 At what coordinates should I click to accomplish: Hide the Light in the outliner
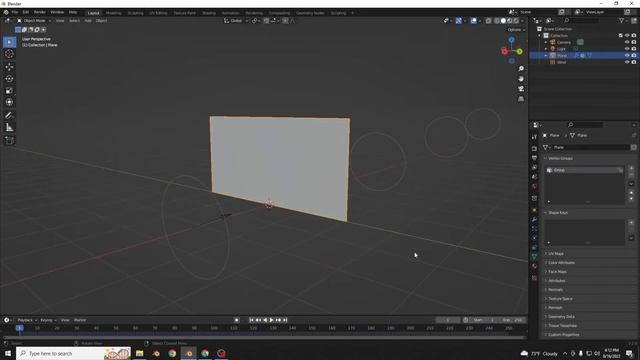click(x=627, y=49)
